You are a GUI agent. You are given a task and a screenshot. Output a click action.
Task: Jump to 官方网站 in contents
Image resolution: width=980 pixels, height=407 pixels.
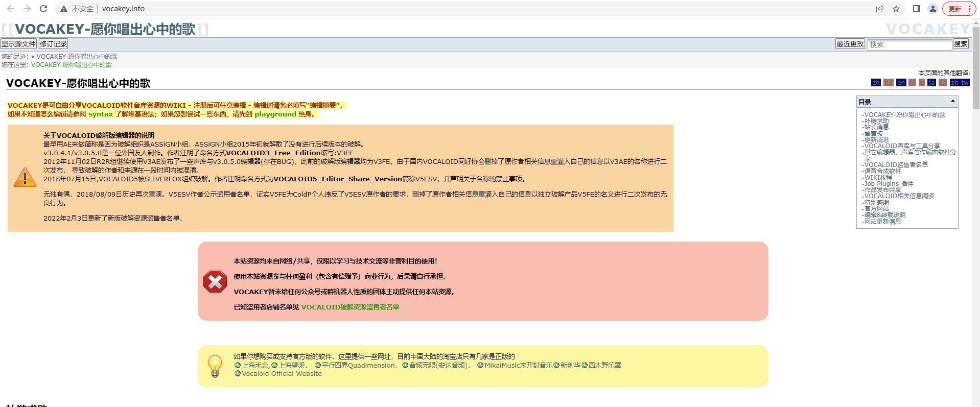[x=876, y=209]
